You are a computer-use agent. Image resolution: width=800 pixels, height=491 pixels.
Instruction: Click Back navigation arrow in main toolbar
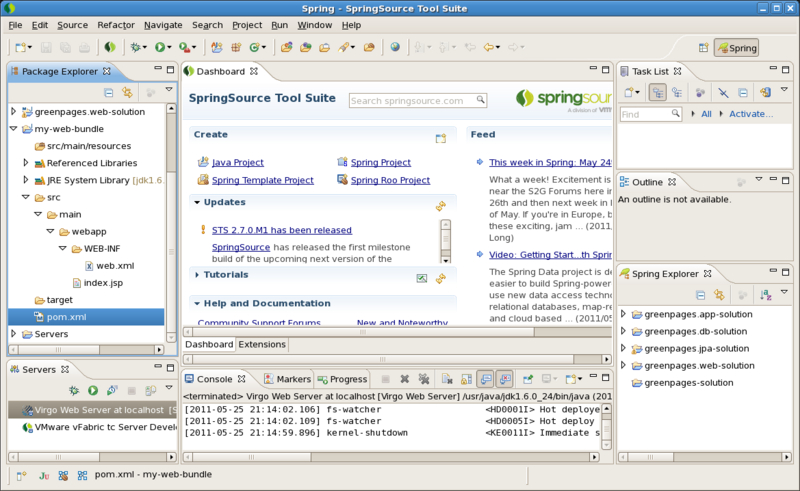click(x=489, y=47)
